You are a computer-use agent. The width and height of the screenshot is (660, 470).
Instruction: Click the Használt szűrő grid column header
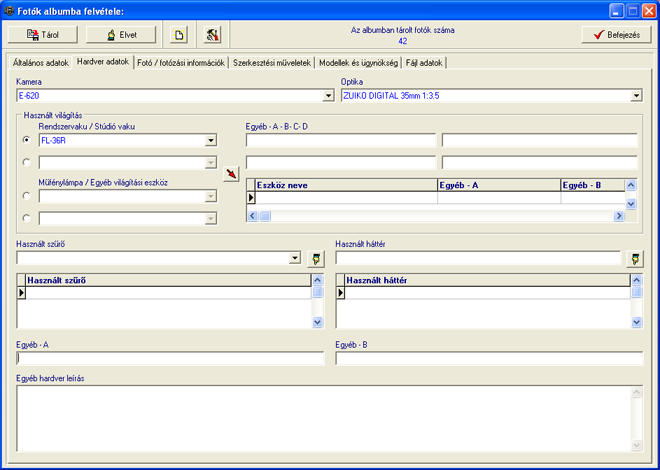coord(168,280)
